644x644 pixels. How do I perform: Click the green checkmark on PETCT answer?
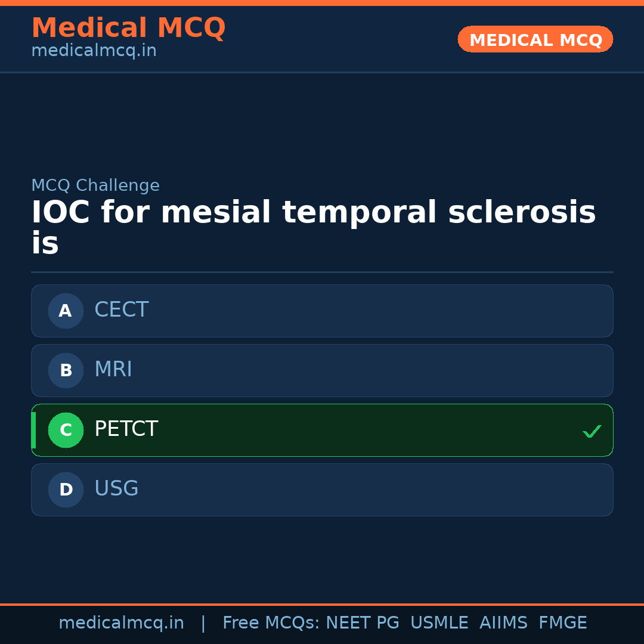[592, 431]
